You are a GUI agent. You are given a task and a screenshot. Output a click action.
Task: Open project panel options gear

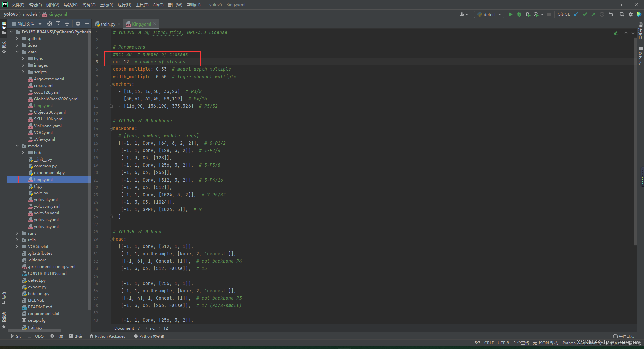[78, 24]
